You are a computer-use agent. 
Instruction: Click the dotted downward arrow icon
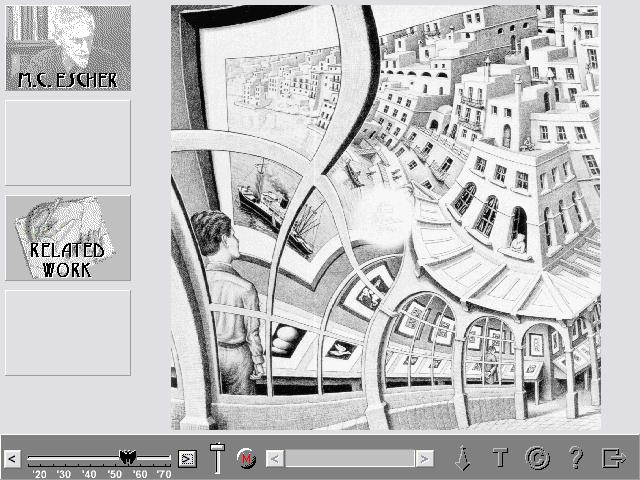tap(462, 458)
